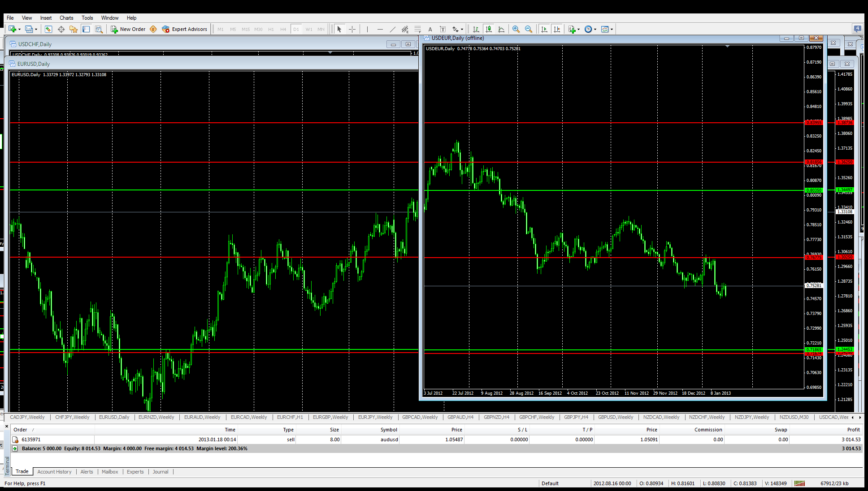Viewport: 868px width, 491px height.
Task: Select the Equidistant Channel tool
Action: pos(405,29)
